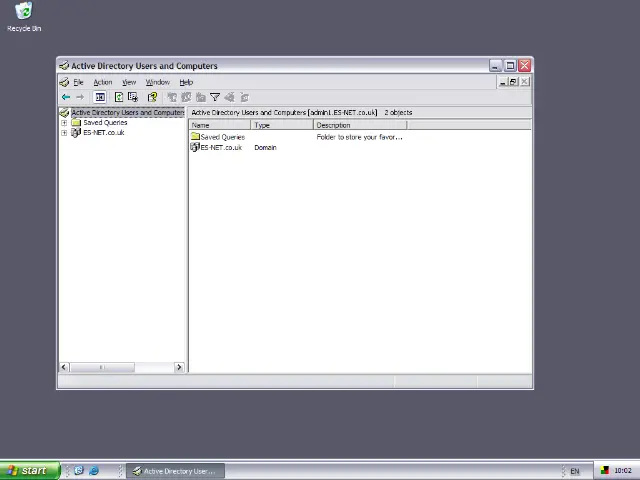The image size is (640, 480).
Task: Click the system tray colored icon
Action: (604, 471)
